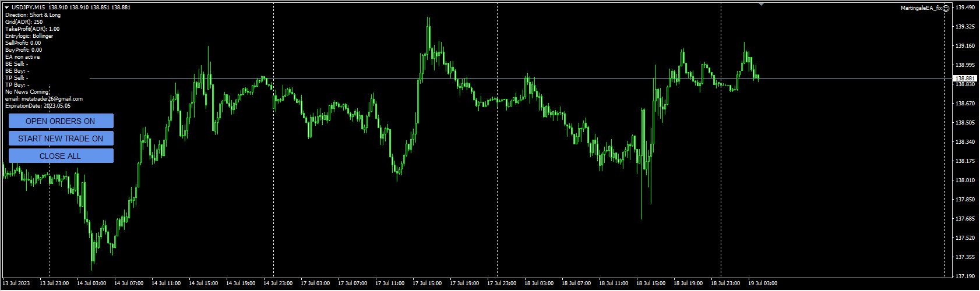Click the 137.685 price scale label

[x=965, y=219]
